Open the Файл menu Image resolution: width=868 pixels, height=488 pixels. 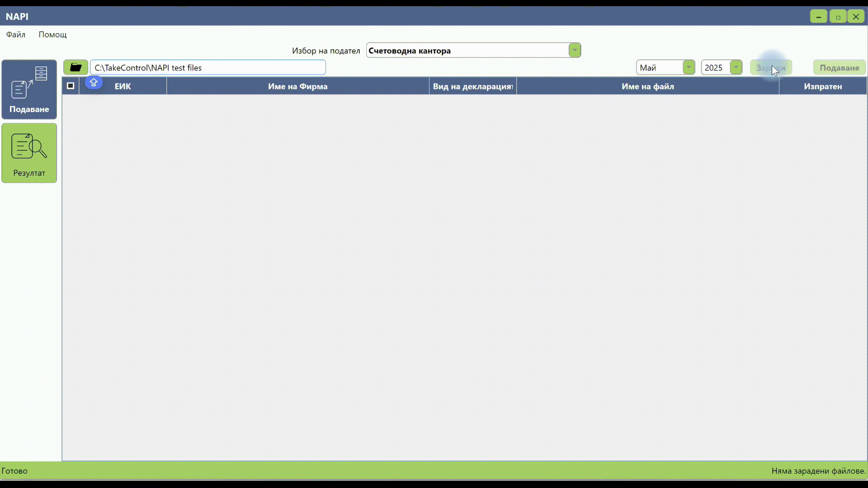tap(16, 34)
